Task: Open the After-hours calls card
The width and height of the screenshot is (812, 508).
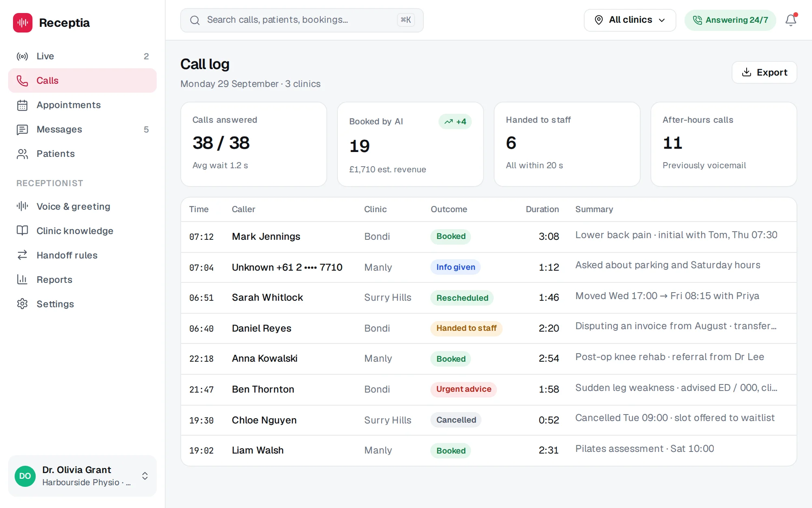Action: (724, 144)
